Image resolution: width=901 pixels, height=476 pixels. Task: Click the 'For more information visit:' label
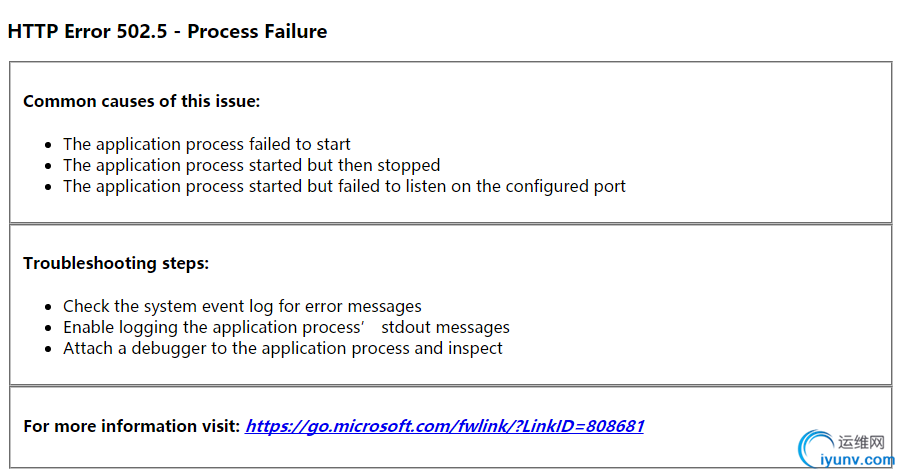tap(132, 426)
